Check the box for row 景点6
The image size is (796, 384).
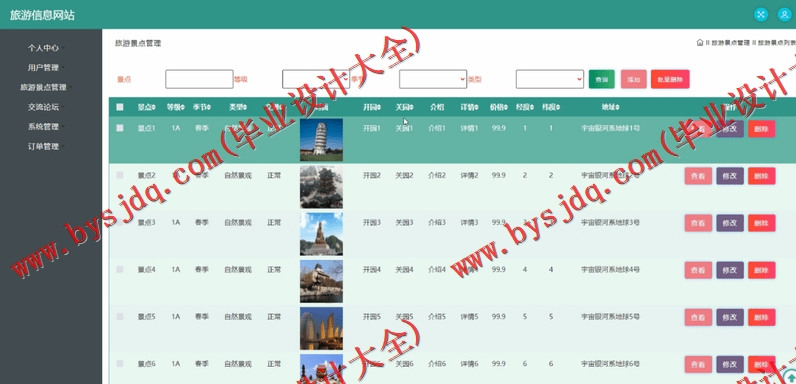click(x=120, y=364)
